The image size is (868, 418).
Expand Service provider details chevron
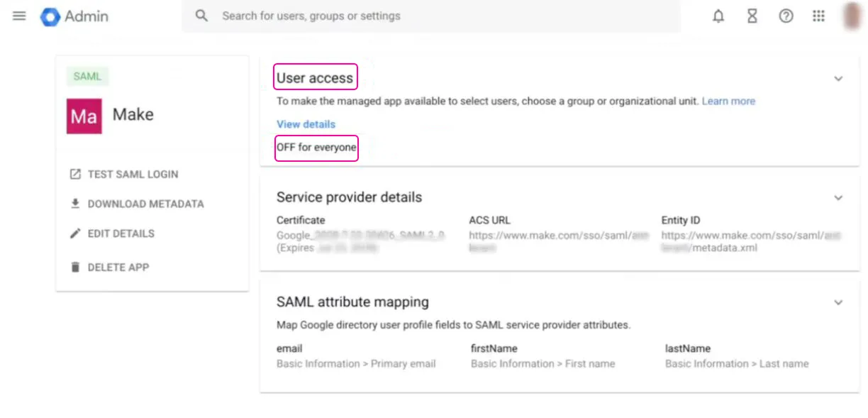(x=838, y=198)
